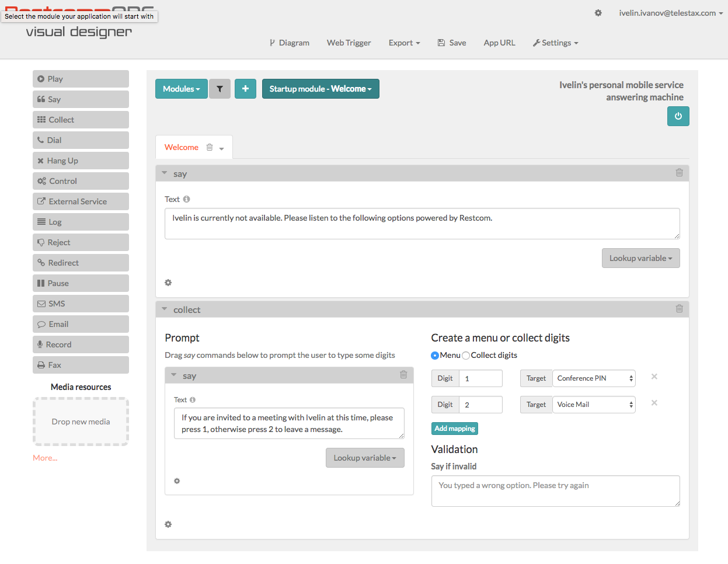Click the plus icon to add module
The image size is (728, 564).
click(245, 89)
